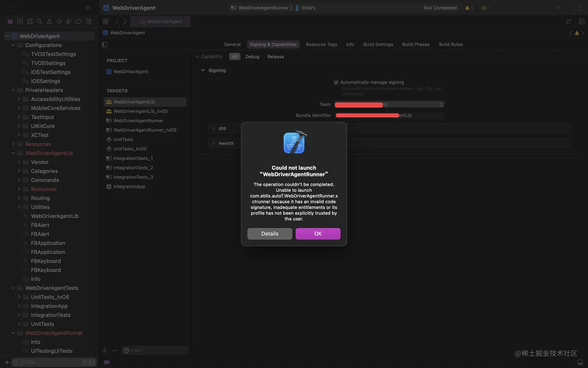Go forward in editor history
This screenshot has width=588, height=368.
click(125, 21)
